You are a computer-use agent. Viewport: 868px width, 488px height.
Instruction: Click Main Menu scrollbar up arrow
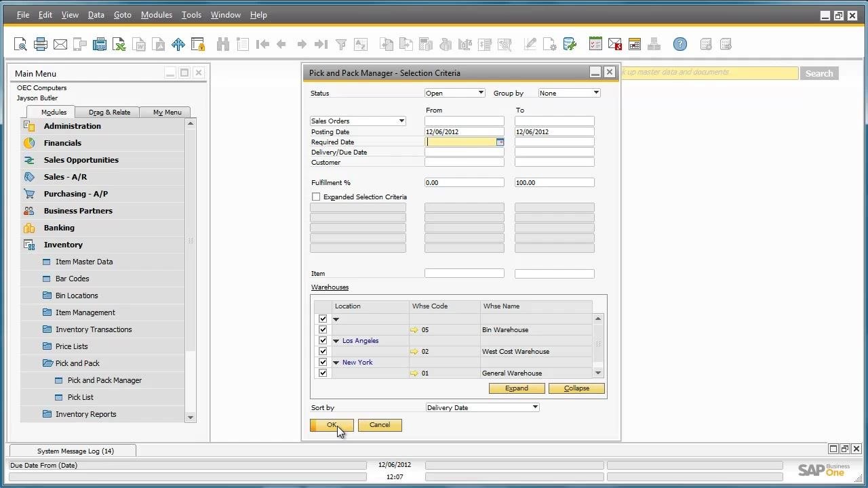pyautogui.click(x=191, y=123)
